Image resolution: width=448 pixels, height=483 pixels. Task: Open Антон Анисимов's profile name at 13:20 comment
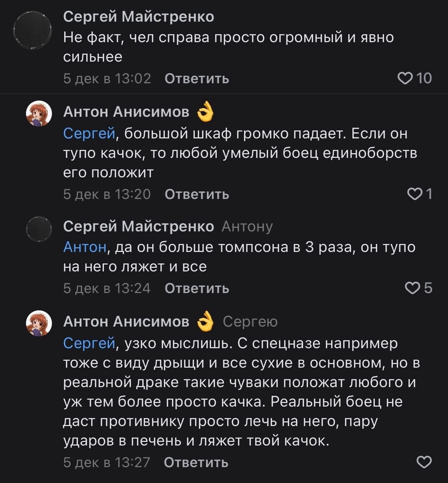coord(126,112)
